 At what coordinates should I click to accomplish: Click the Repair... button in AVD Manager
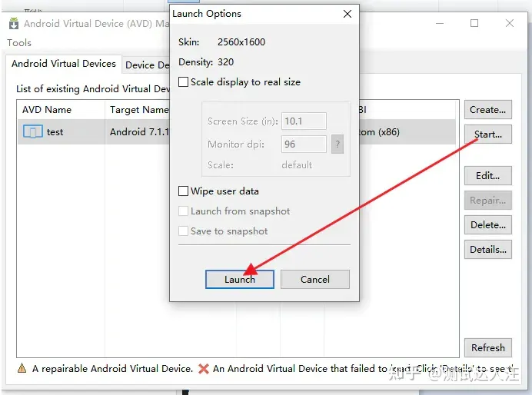(488, 201)
